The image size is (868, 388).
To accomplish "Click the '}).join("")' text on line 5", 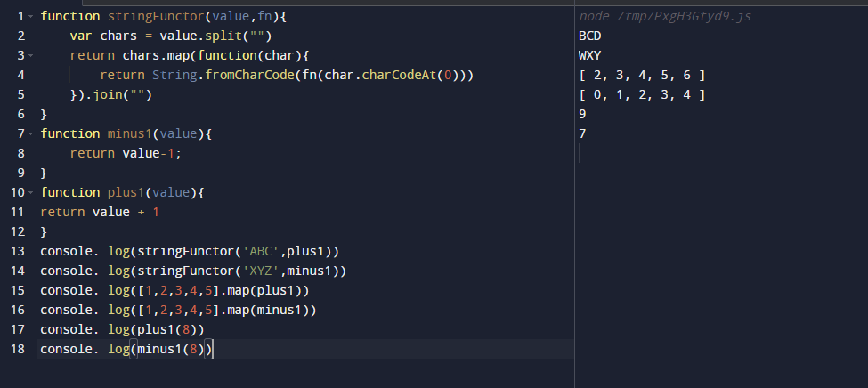I will coord(110,94).
